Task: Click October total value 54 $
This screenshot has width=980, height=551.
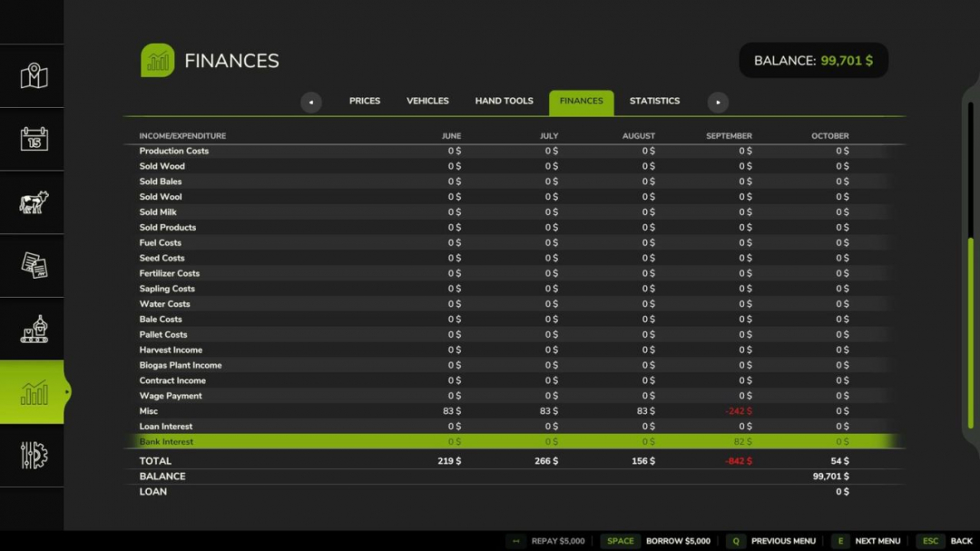Action: click(839, 461)
